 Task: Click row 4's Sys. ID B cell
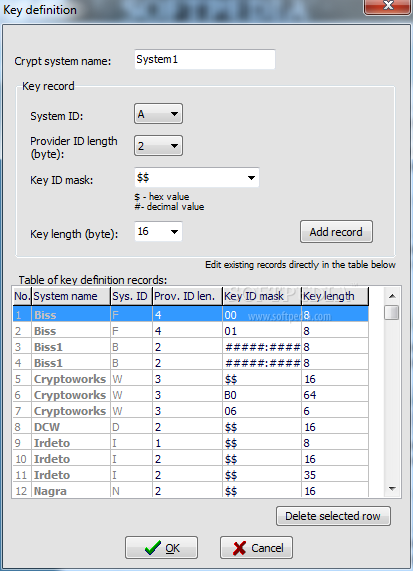(131, 363)
